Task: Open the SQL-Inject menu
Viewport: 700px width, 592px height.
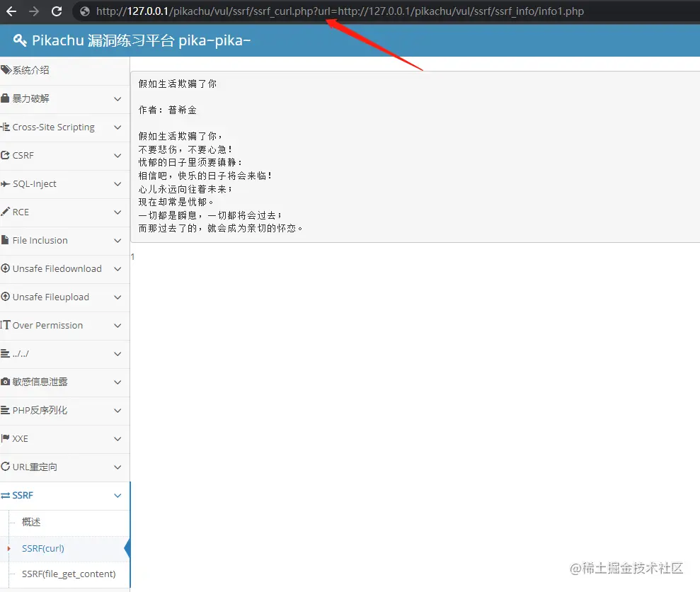Action: point(35,183)
